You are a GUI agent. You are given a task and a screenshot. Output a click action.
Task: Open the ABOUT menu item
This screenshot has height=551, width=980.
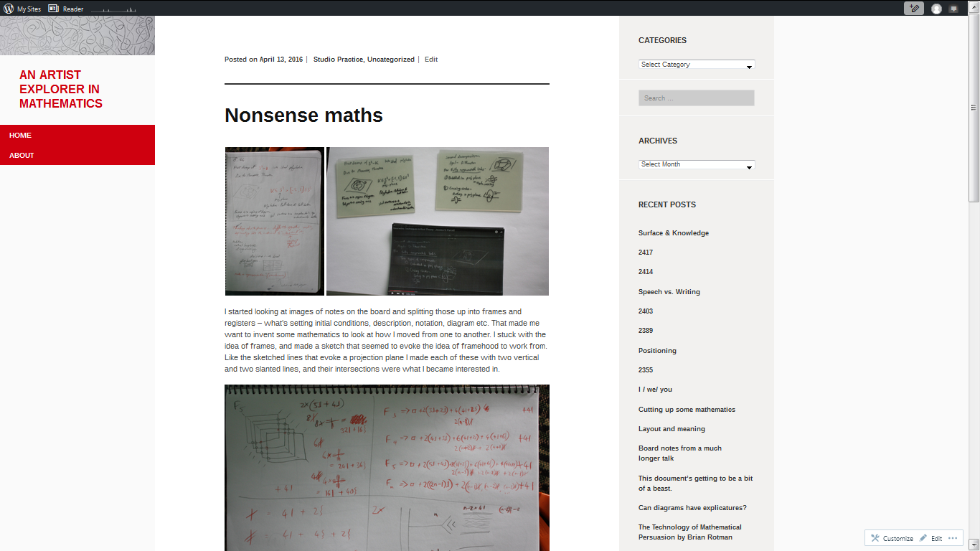click(x=22, y=155)
